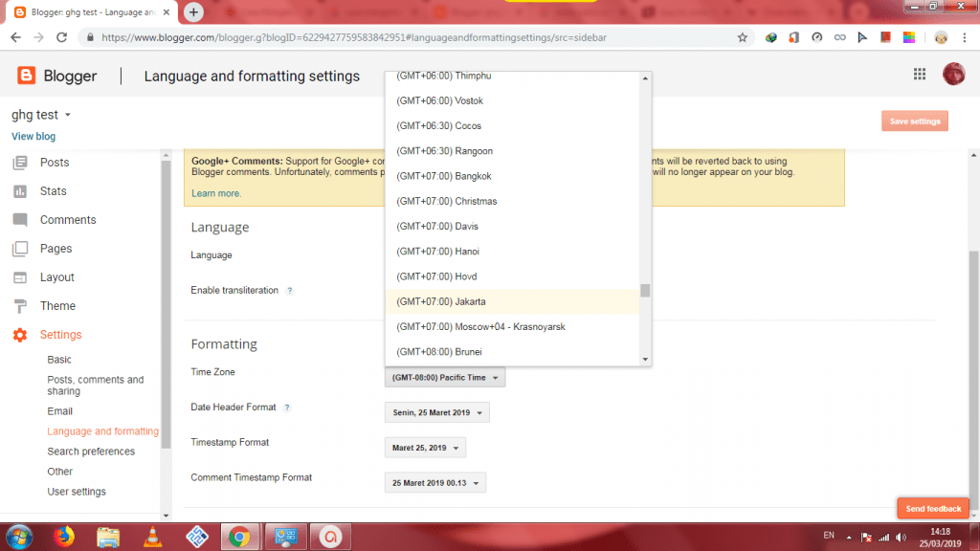Click the timezone list scroll-down arrow
Viewport: 980px width, 551px height.
click(645, 360)
